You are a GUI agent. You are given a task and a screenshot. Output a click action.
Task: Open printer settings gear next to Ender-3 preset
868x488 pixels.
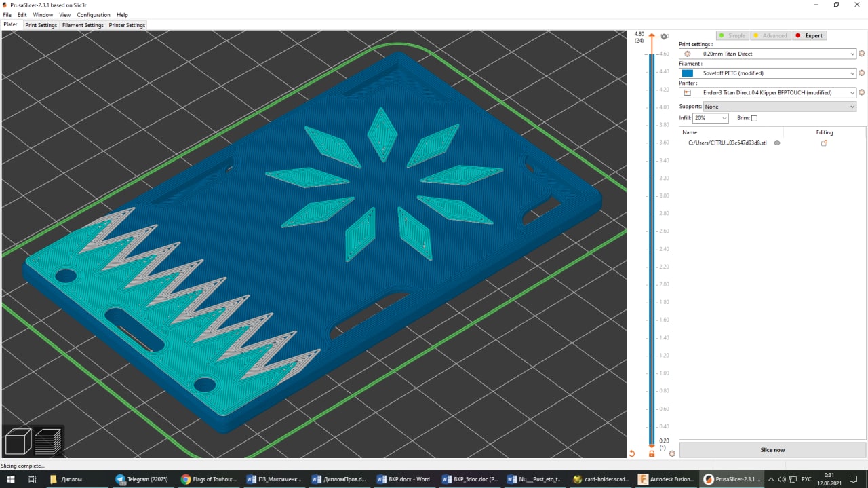tap(862, 92)
